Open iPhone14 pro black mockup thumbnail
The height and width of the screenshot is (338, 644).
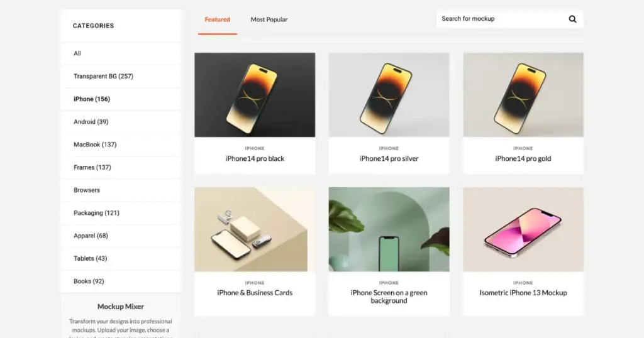click(255, 95)
